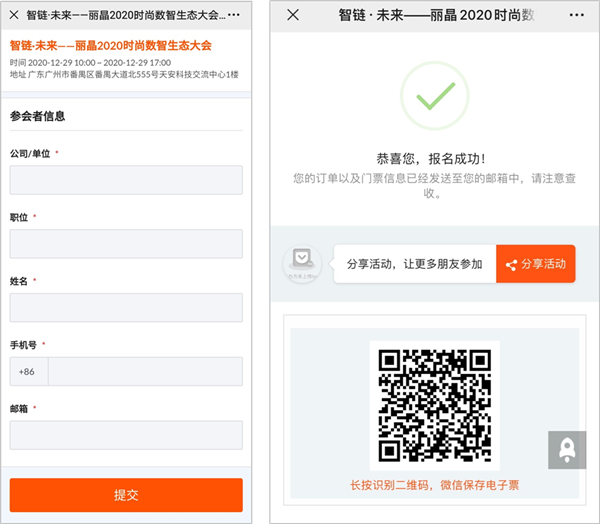Close the registration success page with X

[x=293, y=15]
